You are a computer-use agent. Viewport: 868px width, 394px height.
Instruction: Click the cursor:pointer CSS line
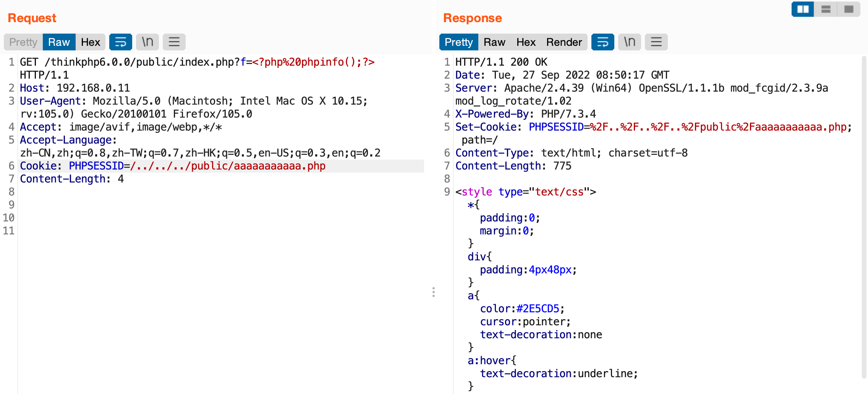click(x=525, y=321)
